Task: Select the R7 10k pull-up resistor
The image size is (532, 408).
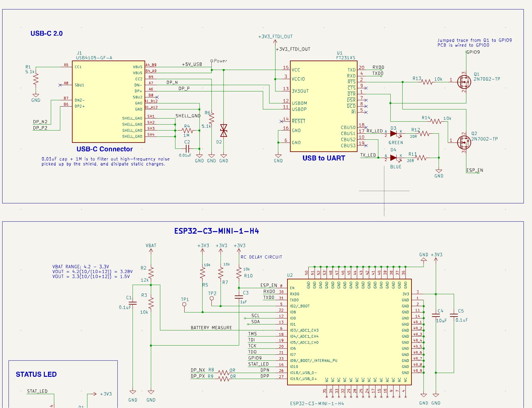Action: click(x=221, y=273)
